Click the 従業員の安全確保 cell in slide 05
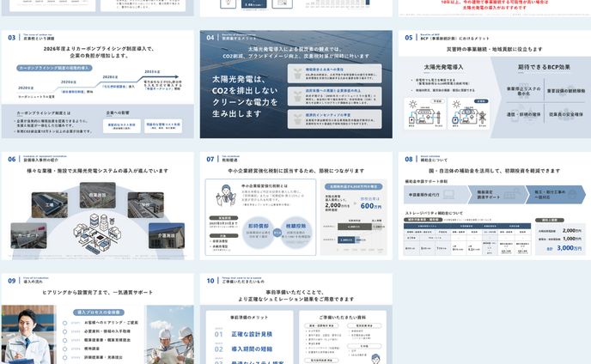The height and width of the screenshot is (364, 591). (566, 114)
